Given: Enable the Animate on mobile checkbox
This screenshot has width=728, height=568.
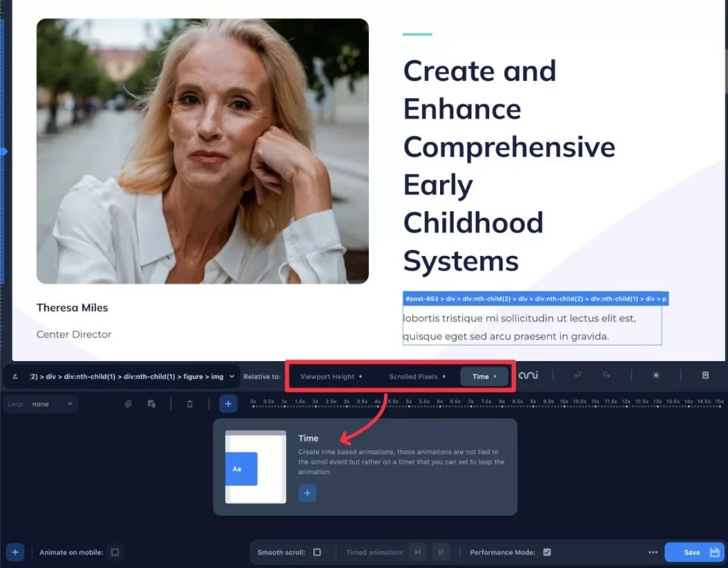Looking at the screenshot, I should [x=115, y=552].
